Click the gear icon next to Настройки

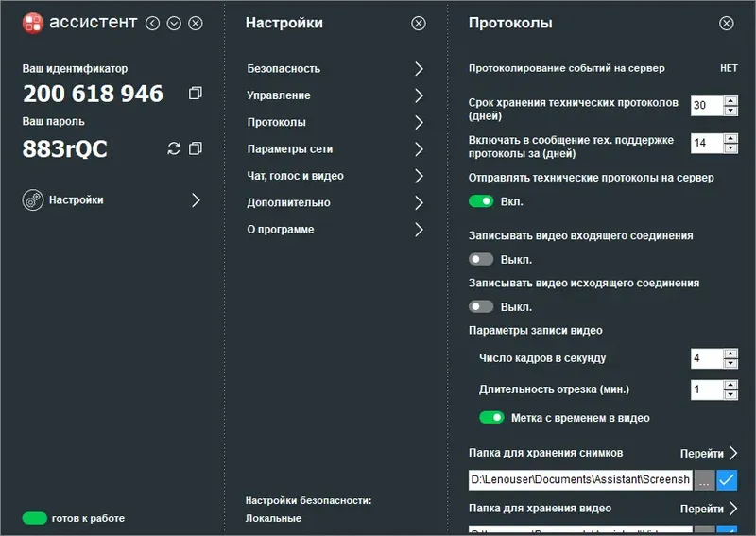coord(33,200)
